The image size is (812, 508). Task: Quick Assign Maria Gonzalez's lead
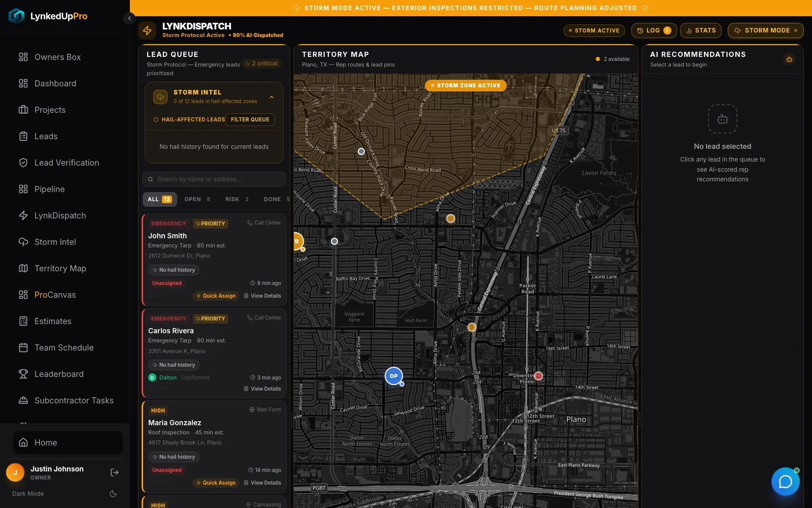tap(216, 483)
